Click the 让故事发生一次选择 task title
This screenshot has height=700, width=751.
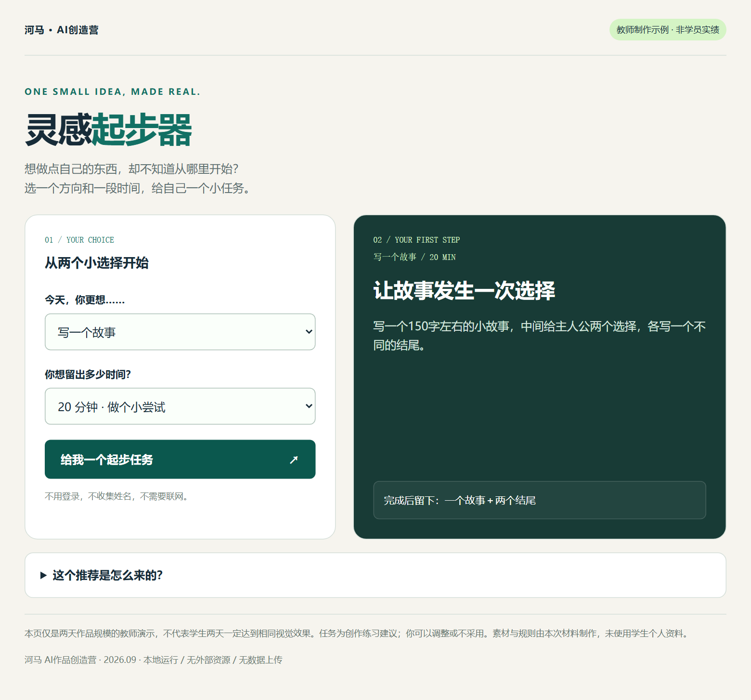[464, 291]
